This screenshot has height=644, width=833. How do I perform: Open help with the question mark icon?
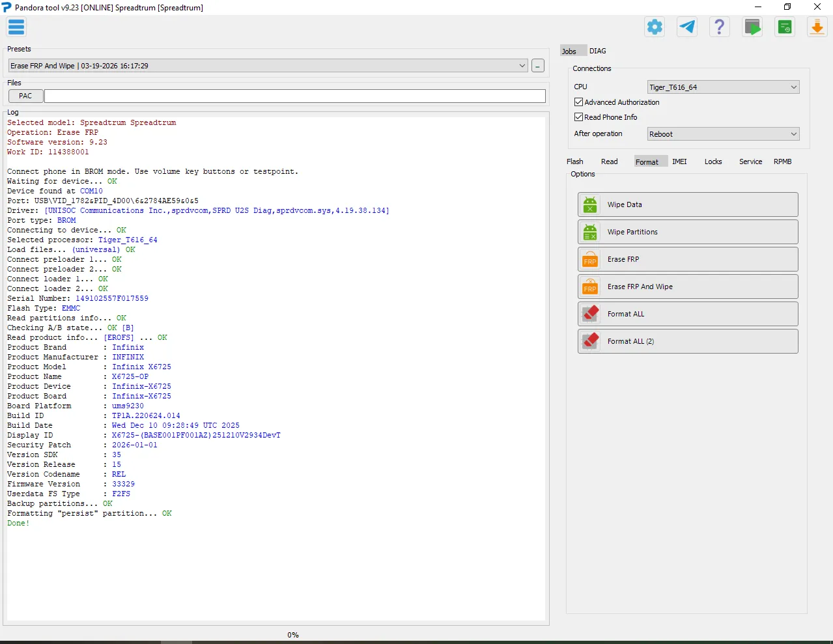point(720,27)
